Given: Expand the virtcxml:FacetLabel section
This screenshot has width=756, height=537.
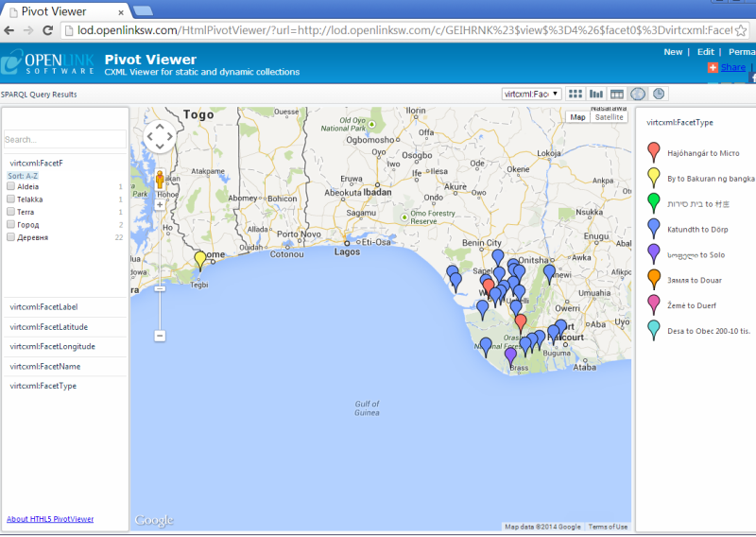Looking at the screenshot, I should [43, 307].
